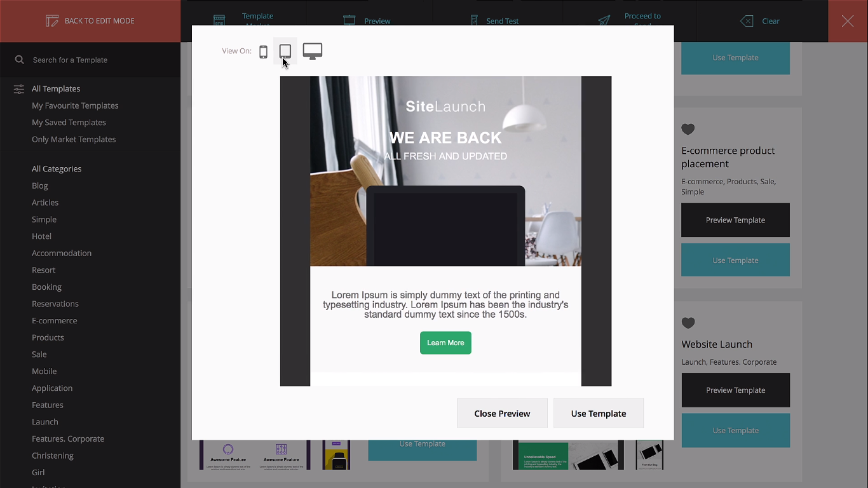Click the Preview screen icon in top bar
868x488 pixels.
coord(349,20)
